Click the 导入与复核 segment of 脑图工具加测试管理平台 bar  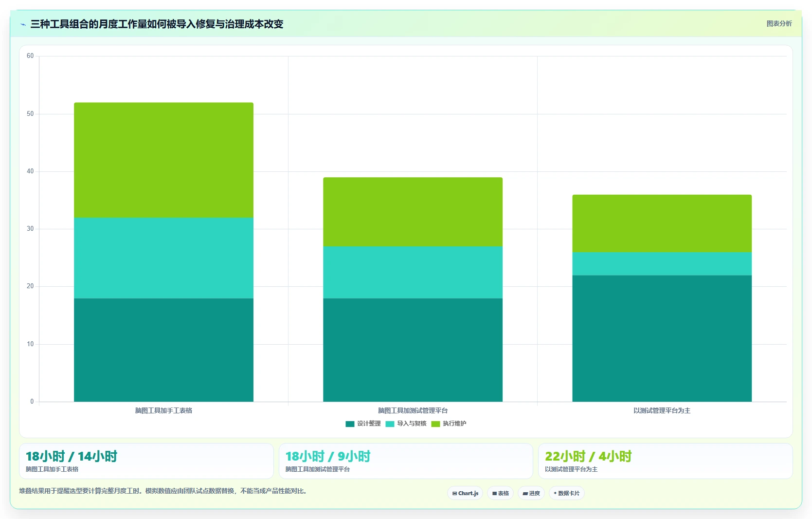click(413, 272)
